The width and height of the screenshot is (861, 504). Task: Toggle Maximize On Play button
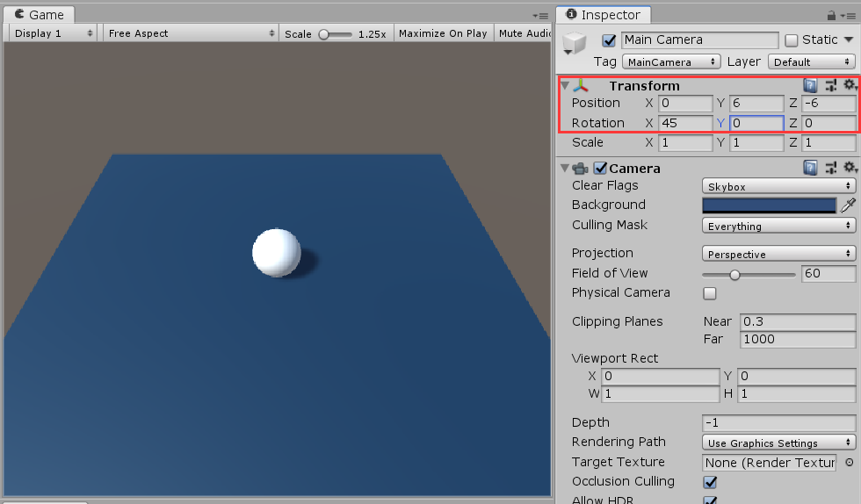(443, 33)
